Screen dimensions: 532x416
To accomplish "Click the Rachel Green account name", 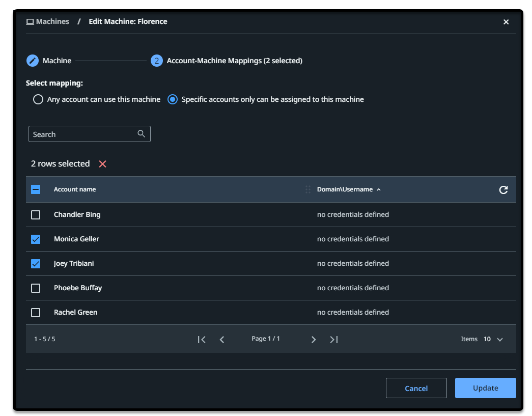I will pyautogui.click(x=75, y=312).
